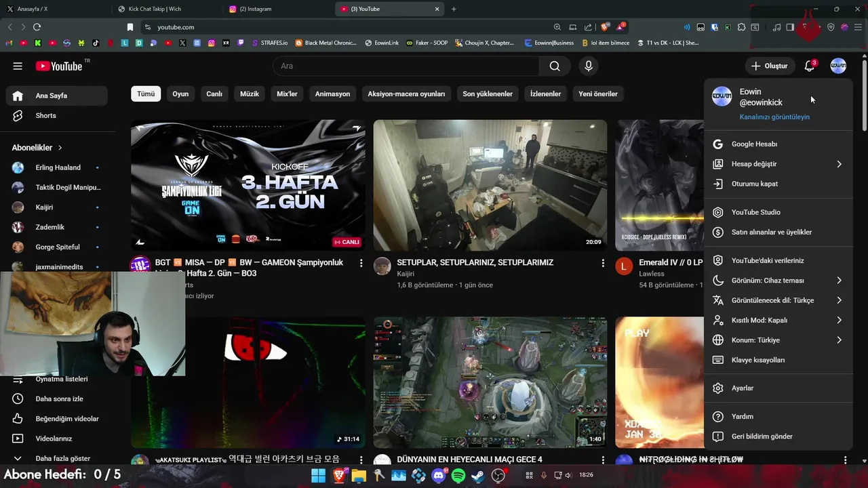
Task: Select the Animasyon filter chip
Action: pyautogui.click(x=332, y=94)
